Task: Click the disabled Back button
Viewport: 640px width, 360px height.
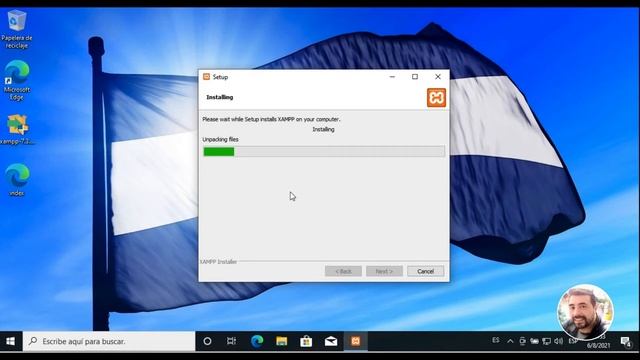Action: (343, 271)
